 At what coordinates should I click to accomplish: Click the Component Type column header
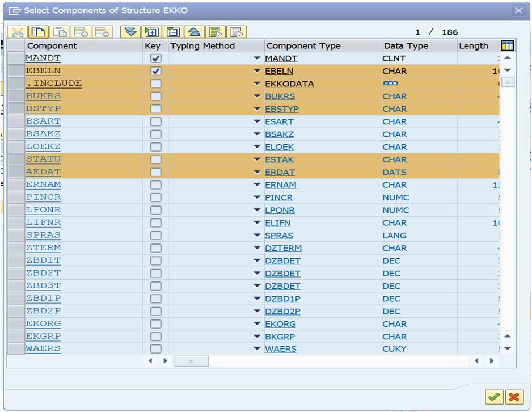click(323, 46)
